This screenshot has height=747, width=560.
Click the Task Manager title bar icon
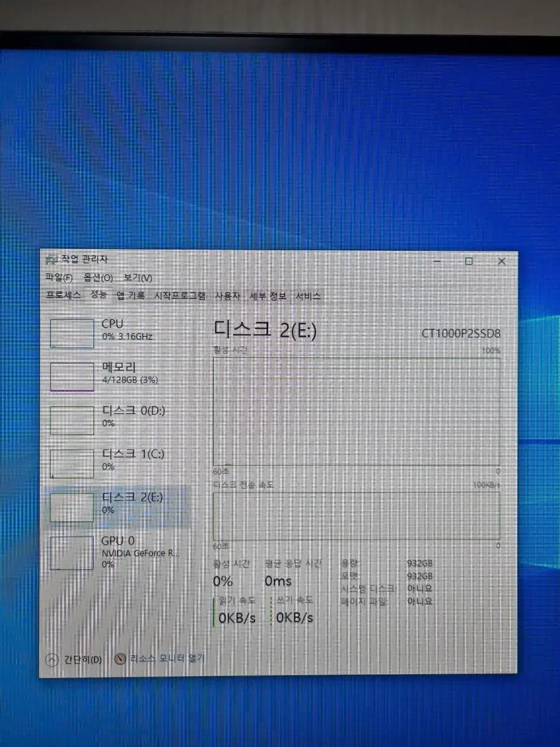point(51,259)
